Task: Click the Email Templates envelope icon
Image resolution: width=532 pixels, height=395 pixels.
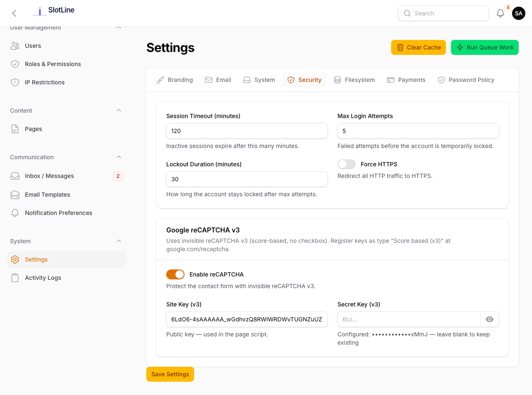Action: click(x=15, y=195)
